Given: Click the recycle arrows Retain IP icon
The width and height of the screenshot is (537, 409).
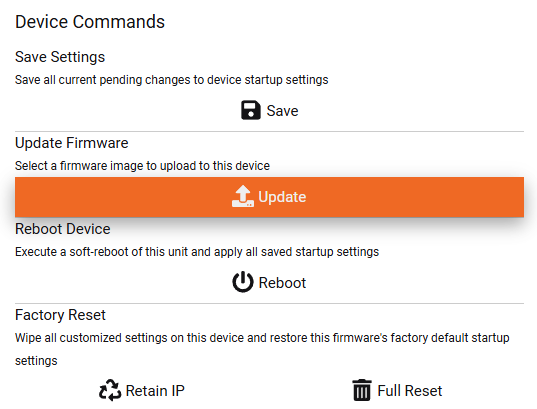Looking at the screenshot, I should (110, 390).
